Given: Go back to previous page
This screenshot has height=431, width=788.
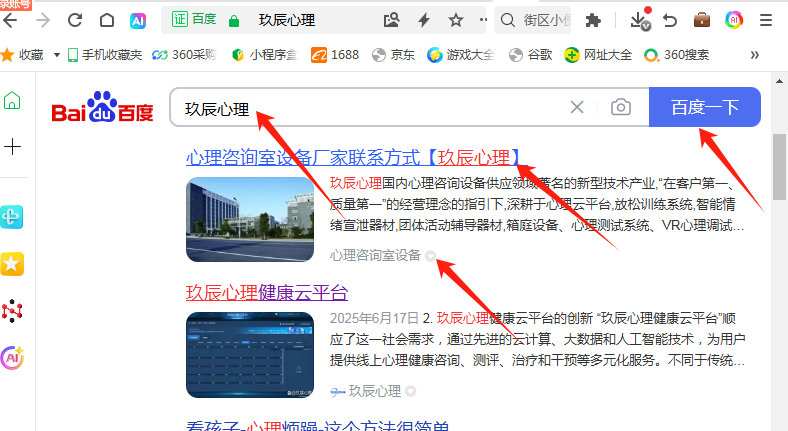Looking at the screenshot, I should coord(10,20).
